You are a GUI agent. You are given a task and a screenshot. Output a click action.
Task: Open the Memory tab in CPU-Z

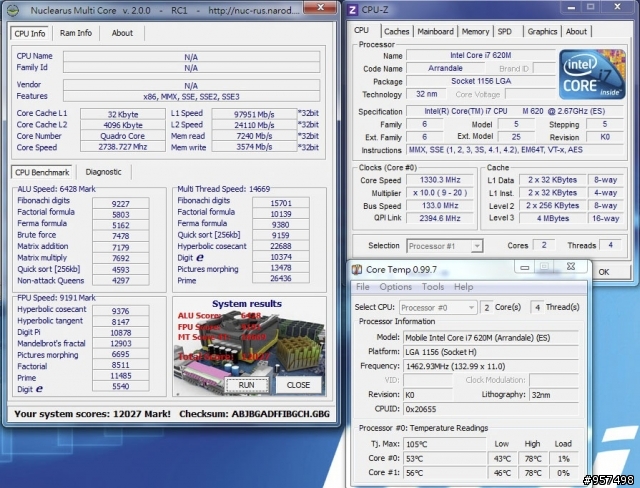tap(475, 31)
